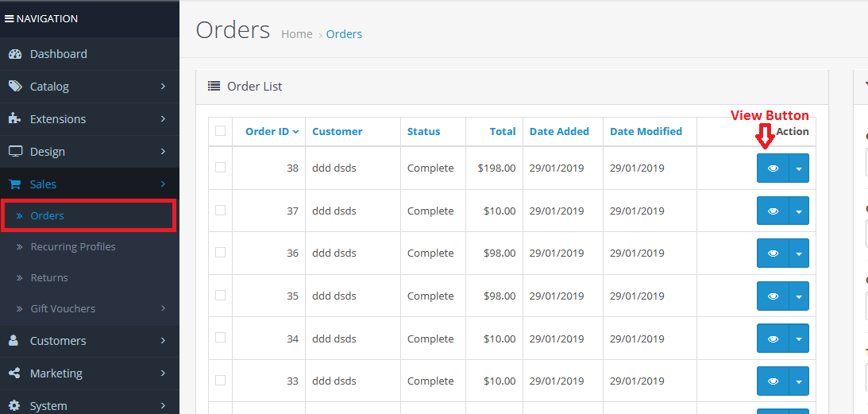Viewport: 868px width, 414px height.
Task: Click the Design monitor icon
Action: (x=15, y=151)
